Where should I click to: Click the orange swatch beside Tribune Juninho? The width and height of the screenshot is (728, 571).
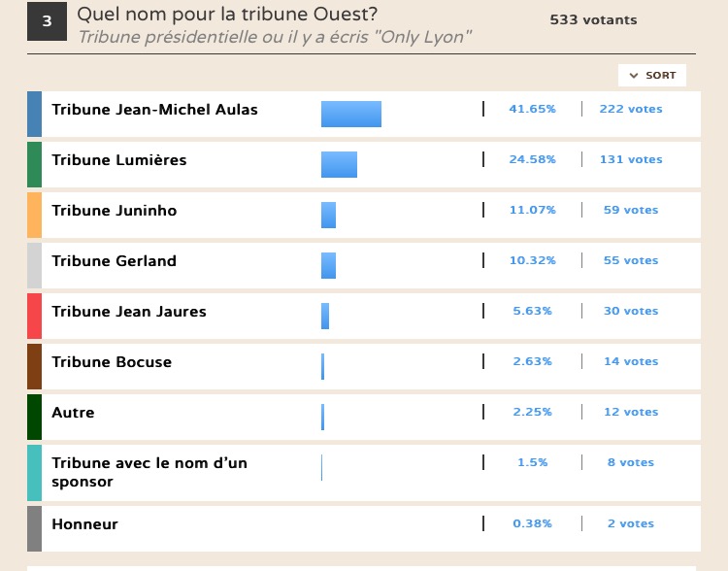point(35,215)
